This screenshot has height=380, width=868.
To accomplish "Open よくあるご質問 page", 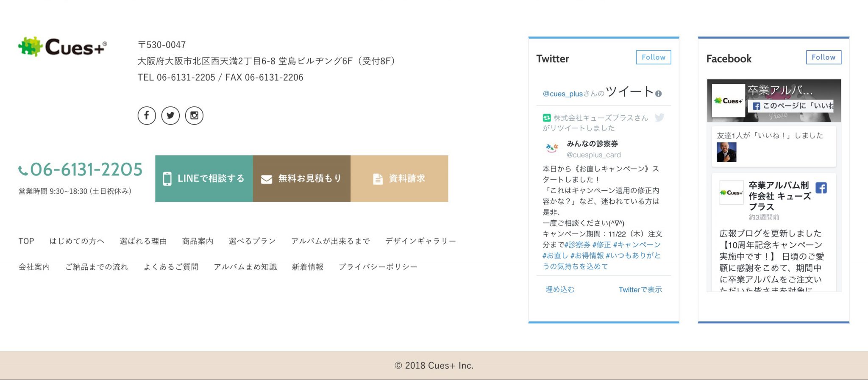I will [171, 267].
